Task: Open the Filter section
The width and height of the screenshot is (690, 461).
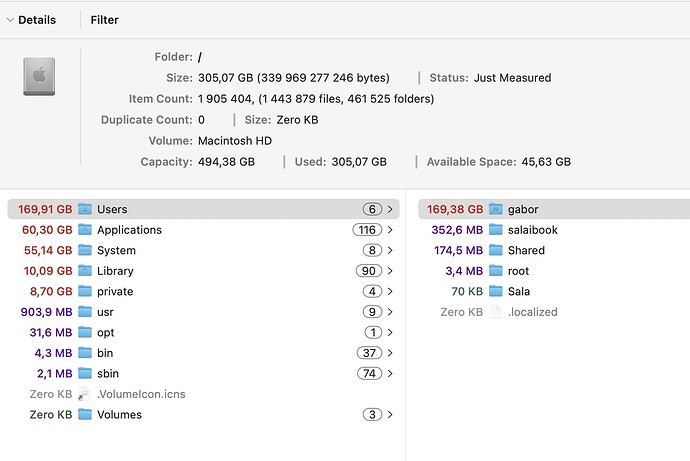Action: 104,20
